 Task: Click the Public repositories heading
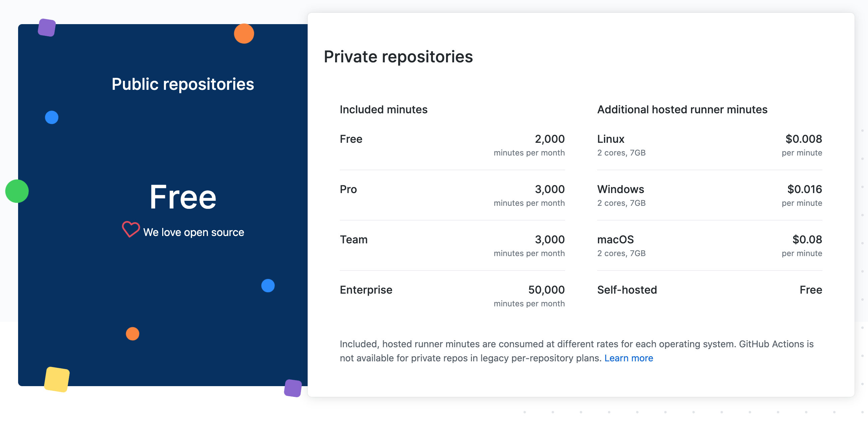pyautogui.click(x=183, y=84)
